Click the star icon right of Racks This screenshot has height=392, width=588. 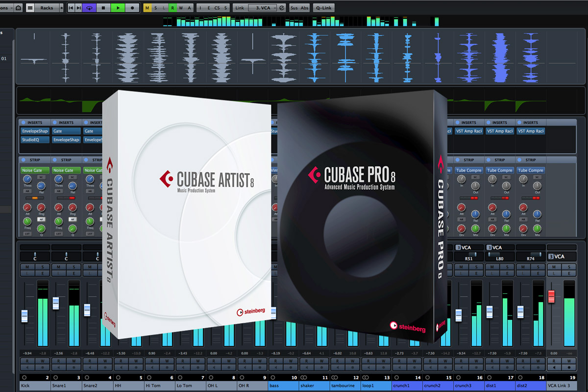[61, 8]
